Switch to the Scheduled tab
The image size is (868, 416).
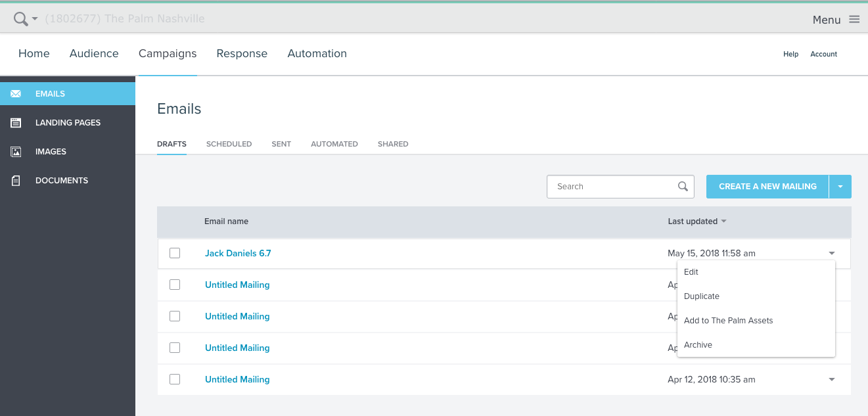(229, 144)
